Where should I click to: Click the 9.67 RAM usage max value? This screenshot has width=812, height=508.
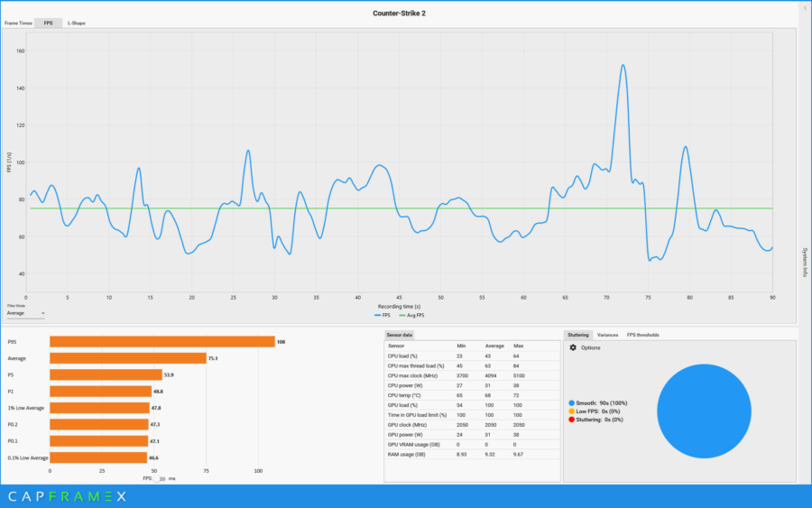[x=518, y=454]
